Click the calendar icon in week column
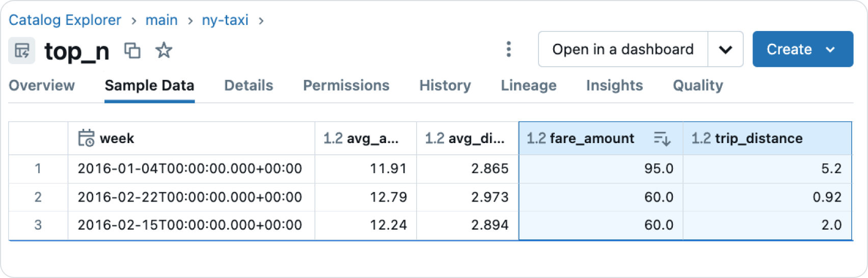 [86, 138]
